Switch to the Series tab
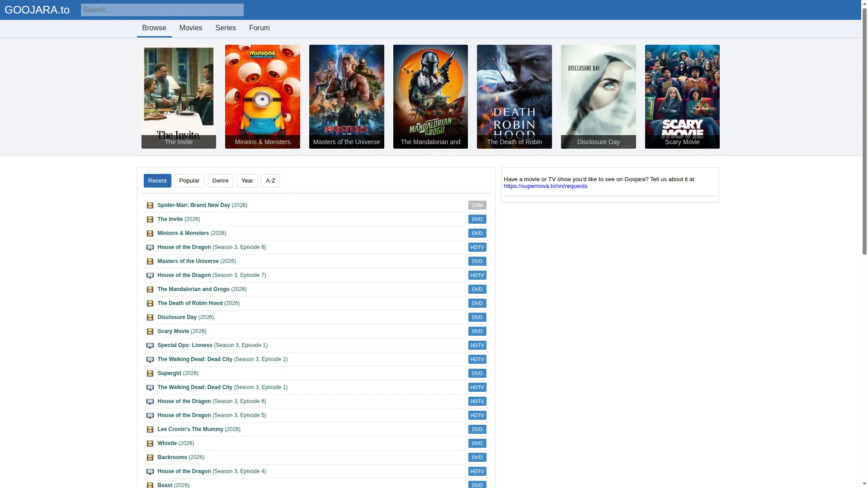This screenshot has height=488, width=868. click(226, 28)
